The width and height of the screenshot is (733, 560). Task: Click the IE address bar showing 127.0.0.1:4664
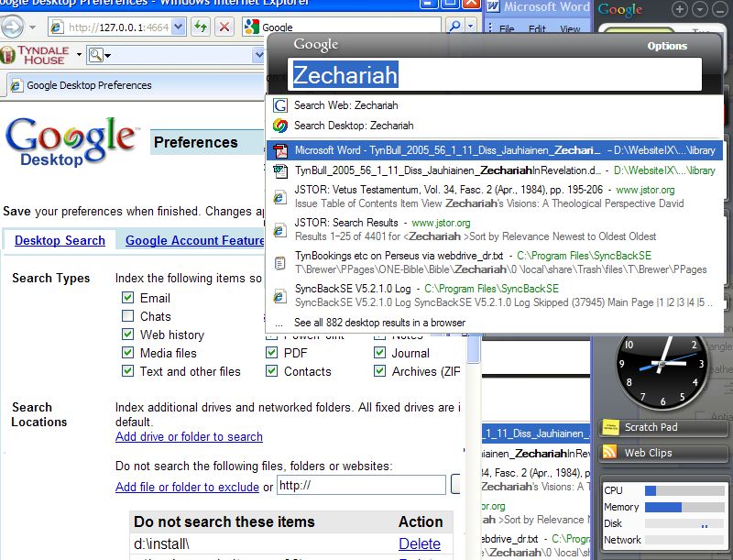click(x=117, y=27)
